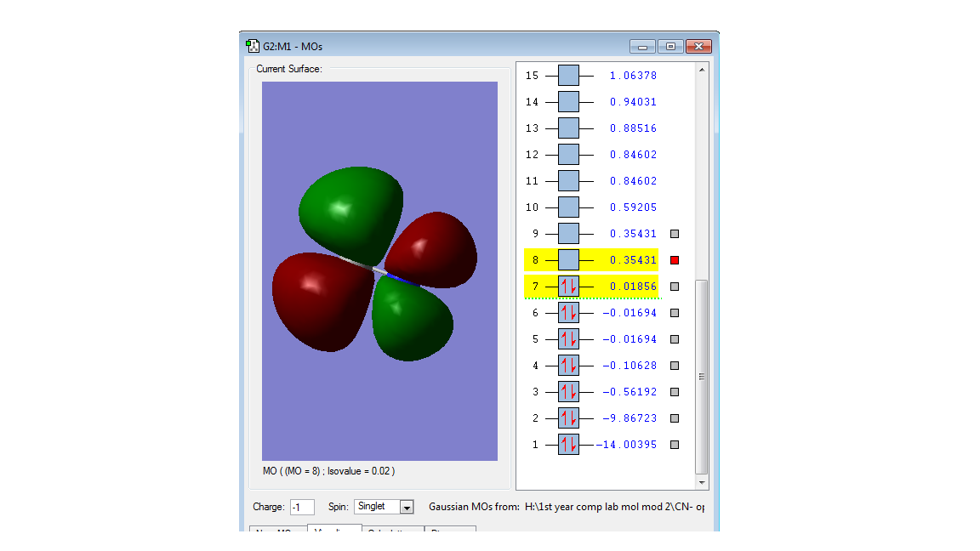Toggle the surface square next to MO 3
This screenshot has height=551, width=980.
tap(675, 392)
